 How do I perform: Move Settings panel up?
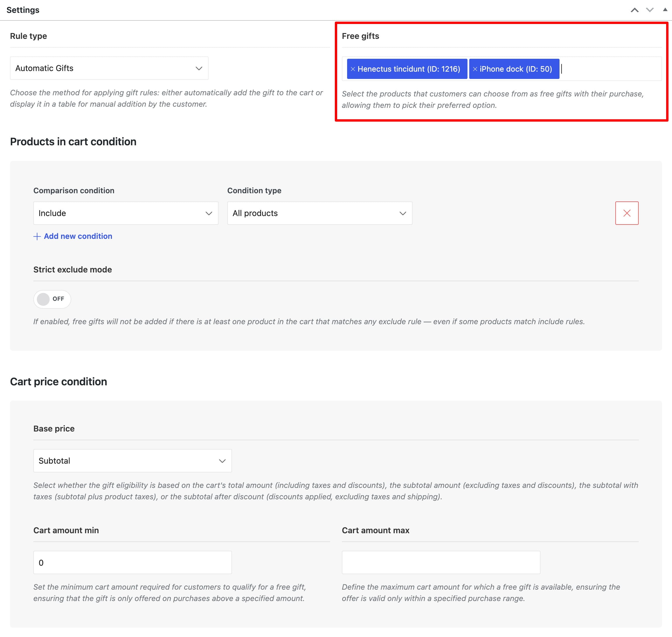point(634,10)
